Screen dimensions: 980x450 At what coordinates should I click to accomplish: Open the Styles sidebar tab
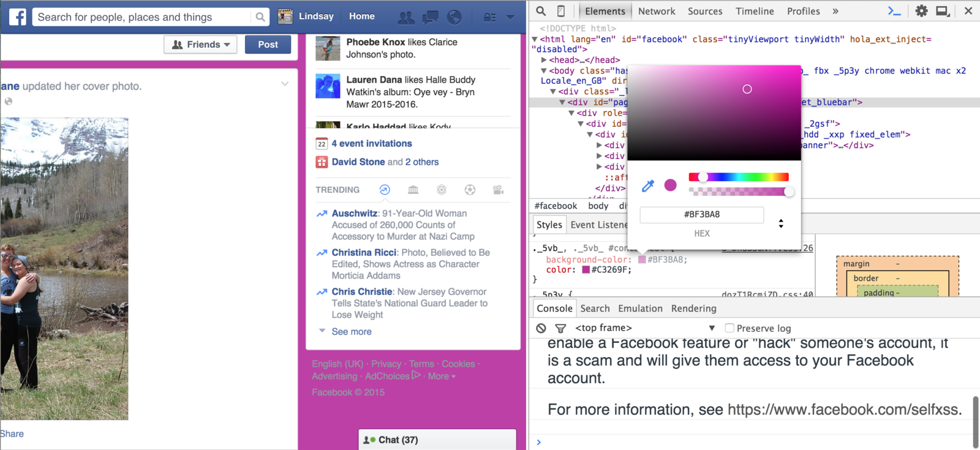pyautogui.click(x=549, y=225)
